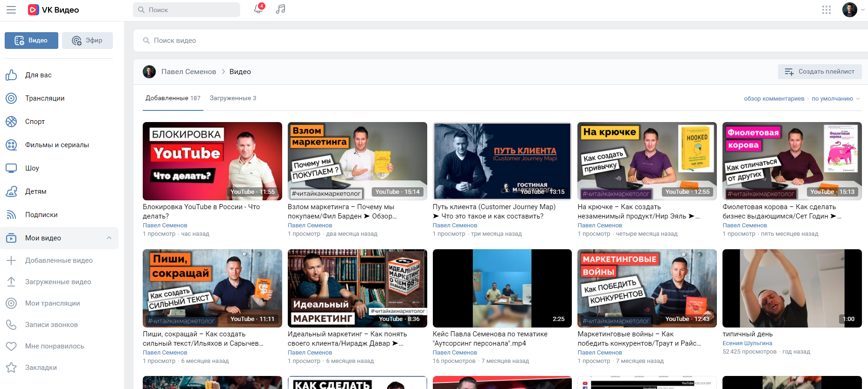Screen dimensions: 868x389
Task: Open the Кейс Павла Семенова video title
Action: [490, 339]
